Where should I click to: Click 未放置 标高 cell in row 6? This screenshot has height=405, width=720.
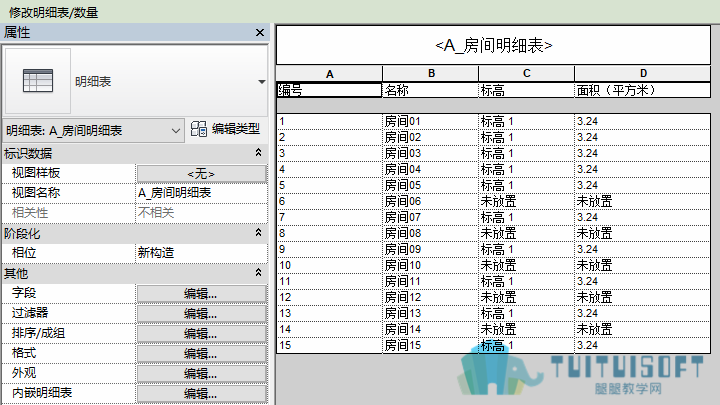click(526, 201)
